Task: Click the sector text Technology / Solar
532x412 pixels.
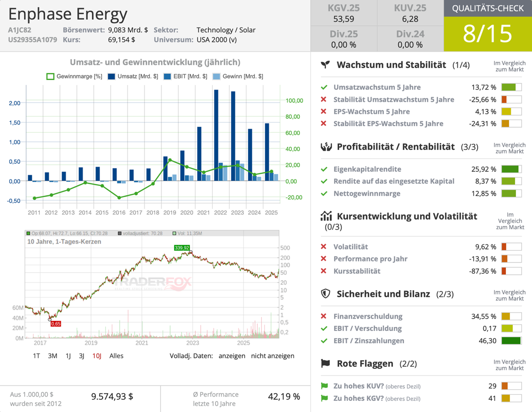Action: point(226,30)
